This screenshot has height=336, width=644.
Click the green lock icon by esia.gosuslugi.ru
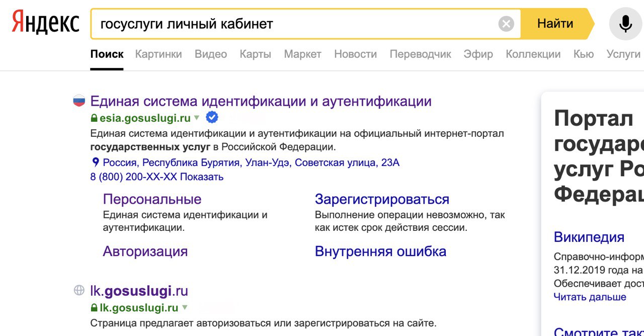pyautogui.click(x=94, y=118)
